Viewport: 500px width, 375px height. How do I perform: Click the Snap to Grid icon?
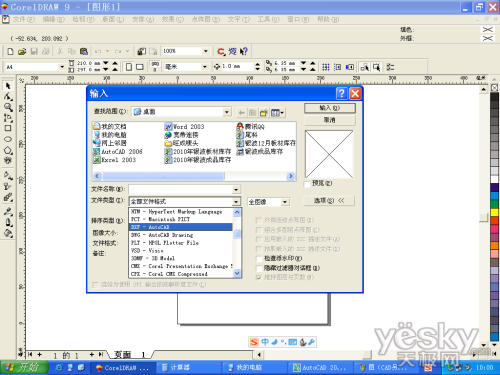tap(326, 67)
